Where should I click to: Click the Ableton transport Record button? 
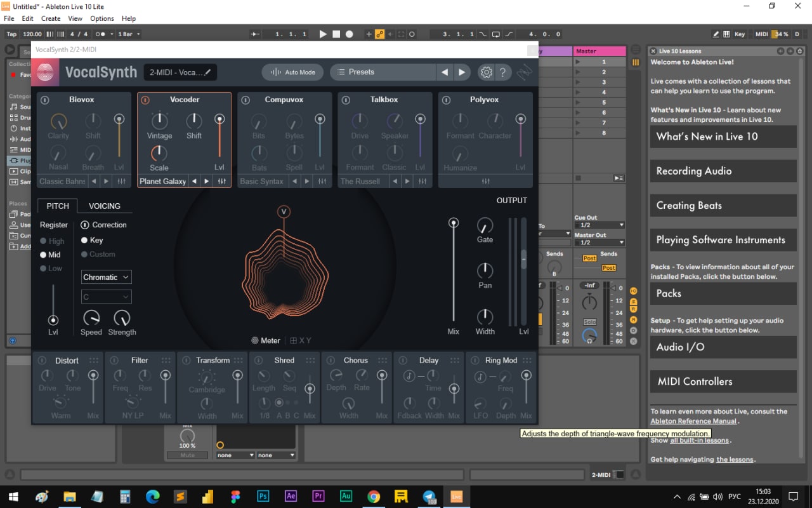coord(349,34)
